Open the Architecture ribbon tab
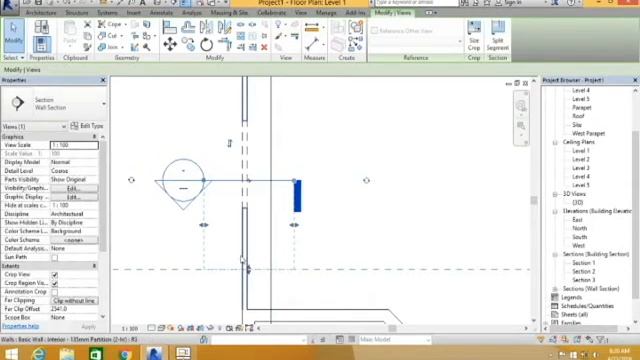Screen dimensions: 640x360 (41, 13)
